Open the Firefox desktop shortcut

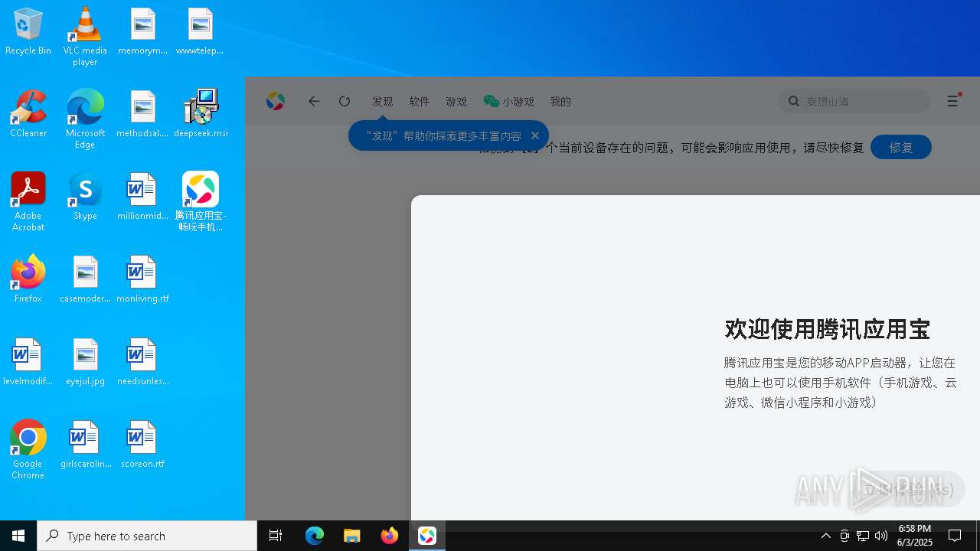[28, 279]
